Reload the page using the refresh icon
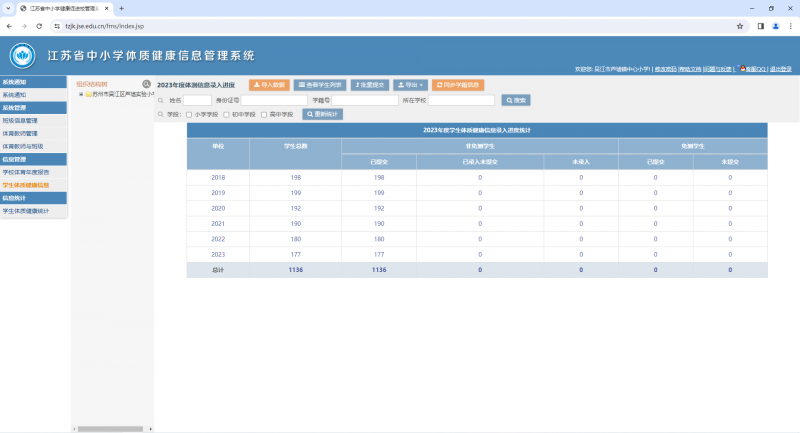The width and height of the screenshot is (800, 433). (40, 26)
